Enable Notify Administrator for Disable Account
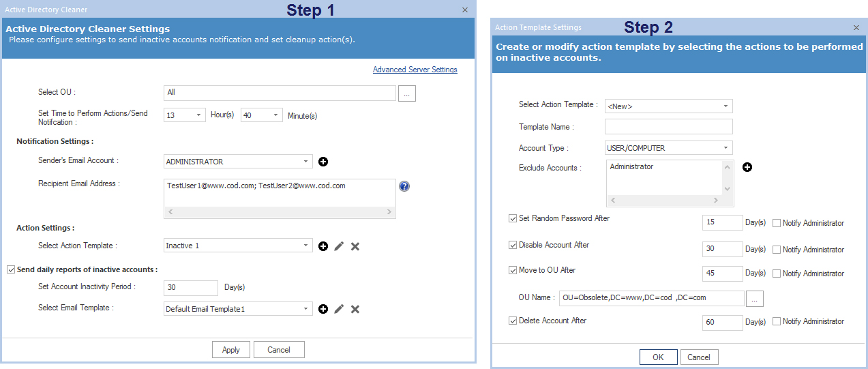Viewport: 868px width, 369px height. click(x=777, y=250)
